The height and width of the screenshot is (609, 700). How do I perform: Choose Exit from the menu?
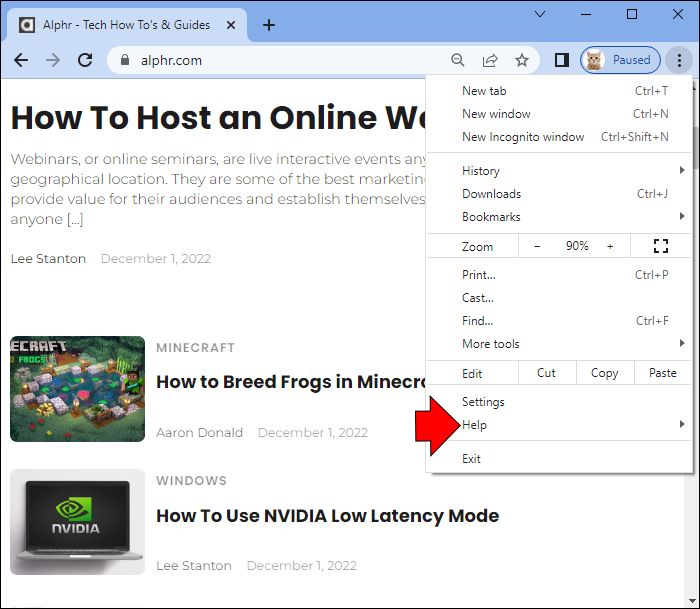[559, 459]
